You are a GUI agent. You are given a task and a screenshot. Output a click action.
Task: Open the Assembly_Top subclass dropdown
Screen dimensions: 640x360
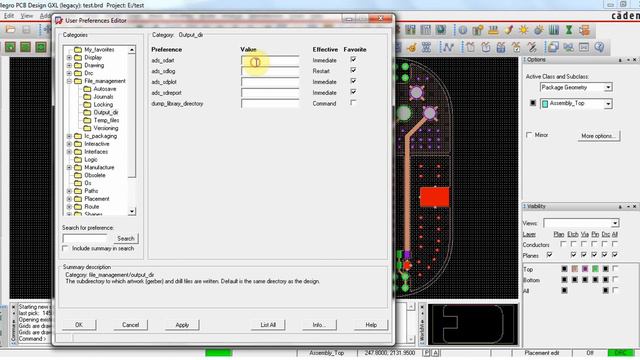pos(608,104)
